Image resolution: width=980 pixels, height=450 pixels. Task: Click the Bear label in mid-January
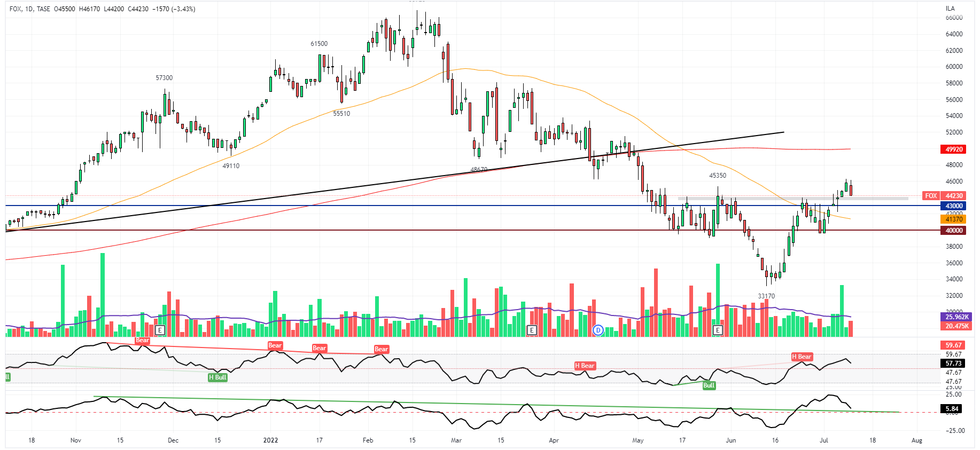(319, 348)
